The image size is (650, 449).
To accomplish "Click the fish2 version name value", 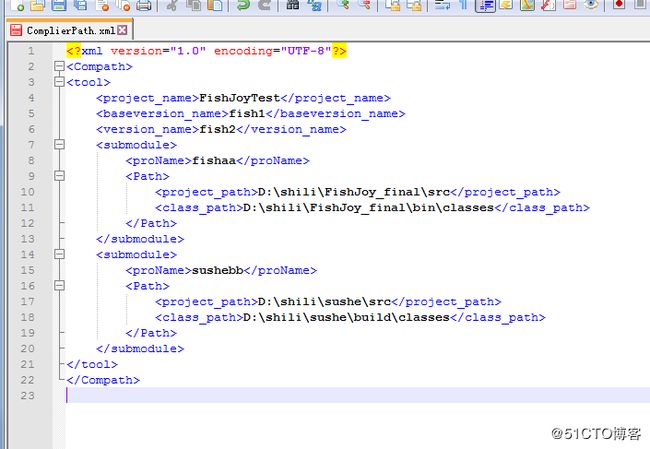I will (217, 129).
